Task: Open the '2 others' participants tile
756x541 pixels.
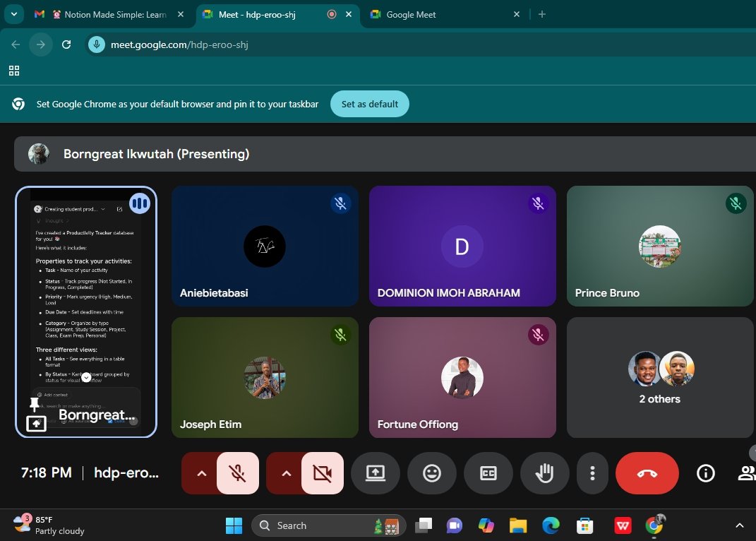Action: coord(659,378)
